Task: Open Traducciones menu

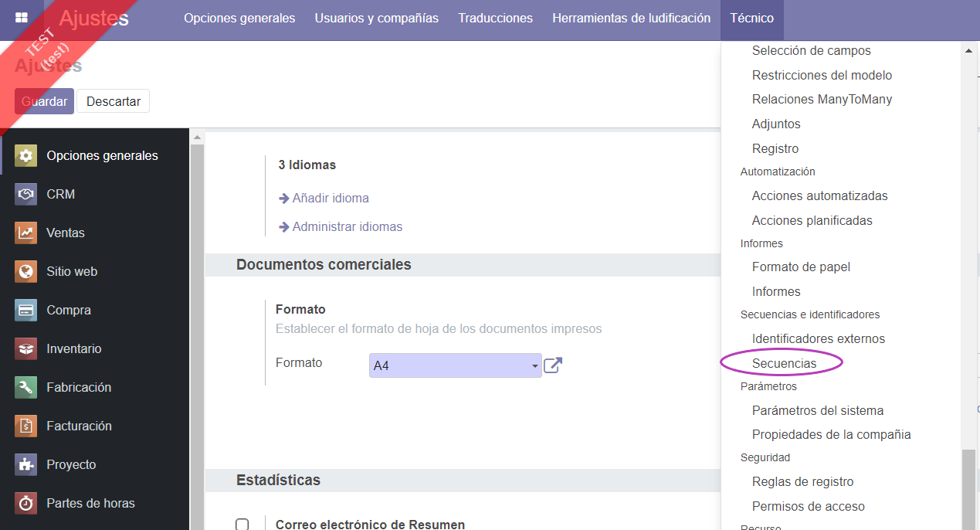Action: tap(495, 19)
